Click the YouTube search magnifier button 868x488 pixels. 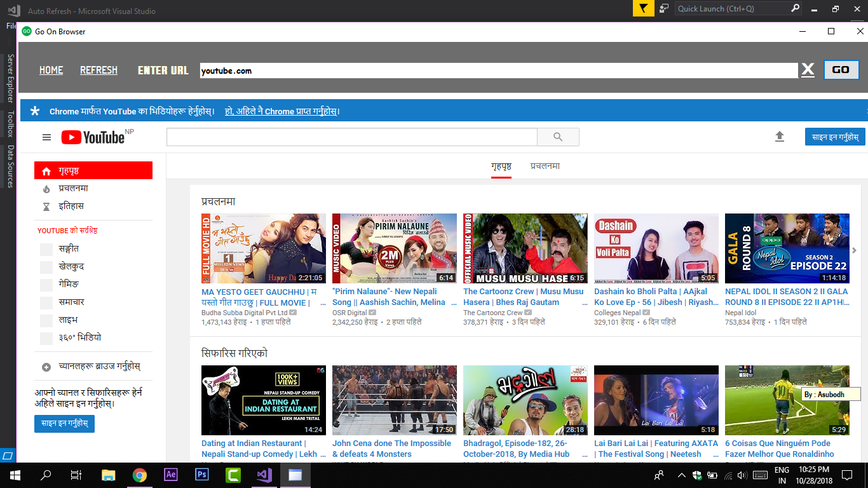pos(558,137)
